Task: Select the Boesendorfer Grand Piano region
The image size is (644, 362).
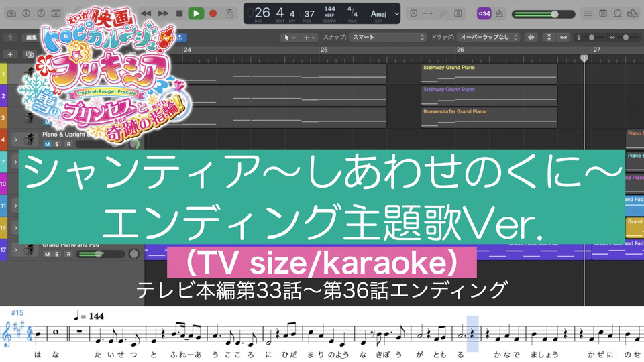Action: (489, 118)
